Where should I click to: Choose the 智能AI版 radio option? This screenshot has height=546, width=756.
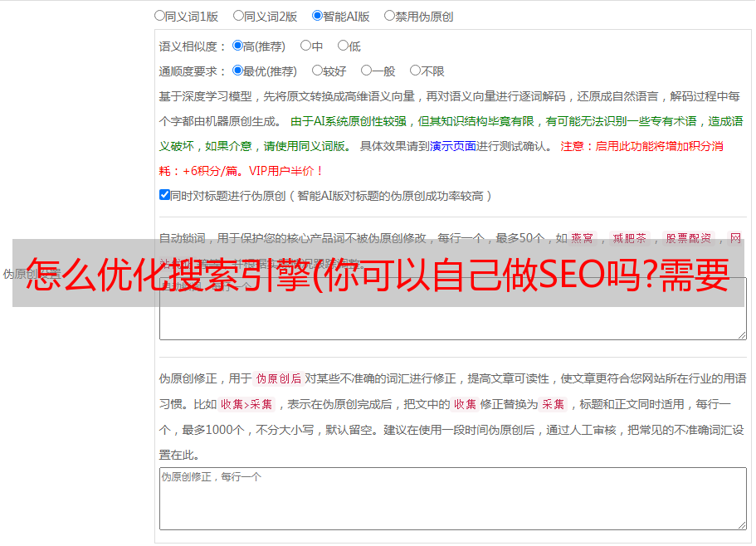tap(317, 16)
